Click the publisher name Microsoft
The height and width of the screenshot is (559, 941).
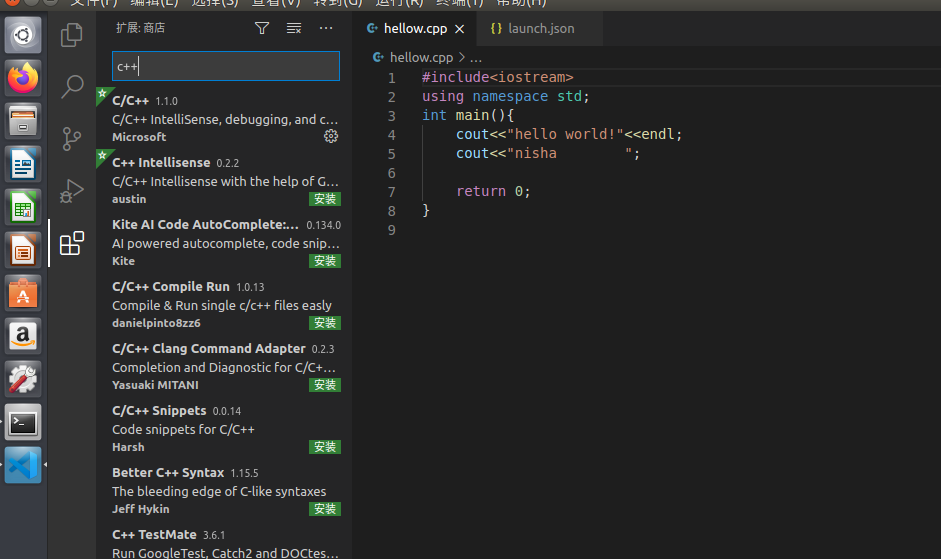(139, 137)
